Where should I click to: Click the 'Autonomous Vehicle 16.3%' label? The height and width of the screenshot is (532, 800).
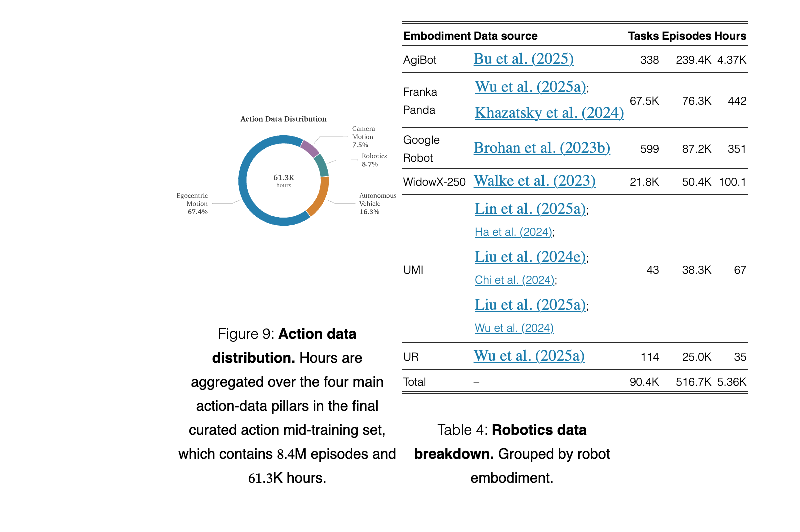pos(378,204)
